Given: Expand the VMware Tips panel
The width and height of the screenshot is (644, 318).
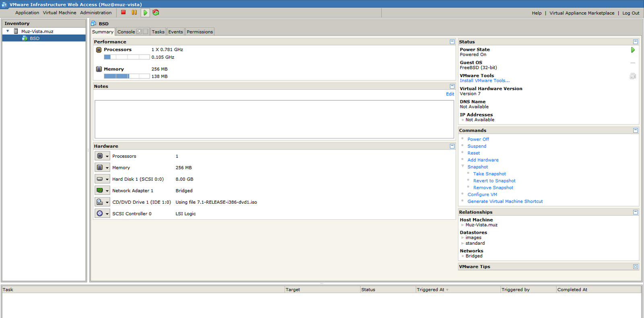Looking at the screenshot, I should (636, 266).
